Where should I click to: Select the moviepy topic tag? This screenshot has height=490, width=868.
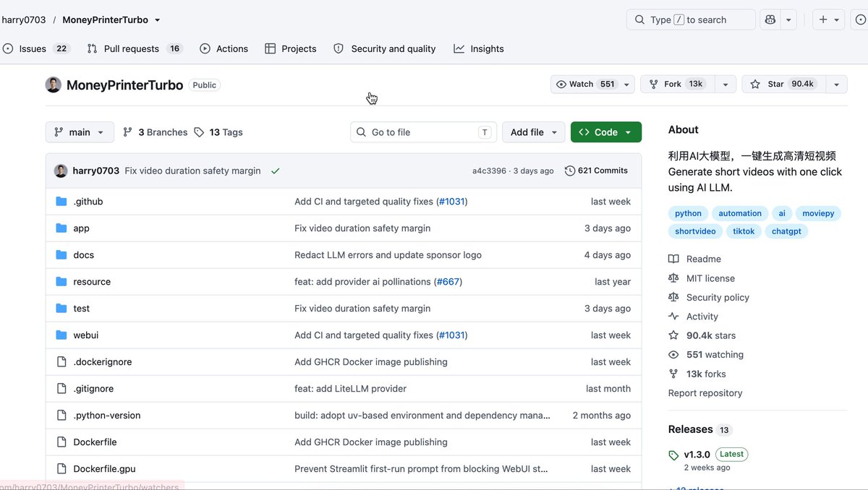pyautogui.click(x=818, y=213)
